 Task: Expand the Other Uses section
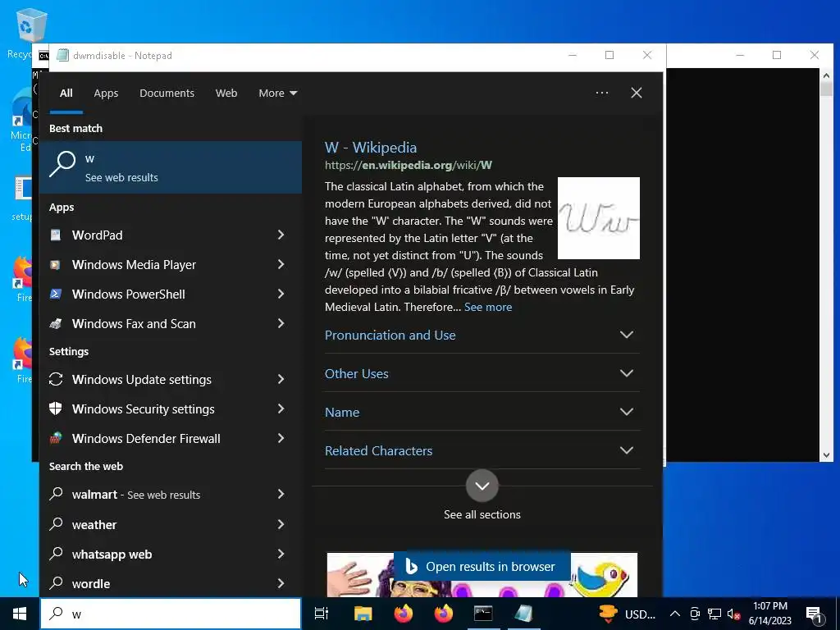pos(482,373)
